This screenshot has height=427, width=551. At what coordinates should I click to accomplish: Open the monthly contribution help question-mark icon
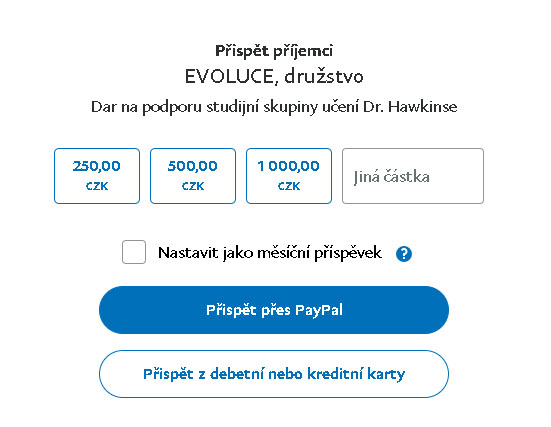404,254
